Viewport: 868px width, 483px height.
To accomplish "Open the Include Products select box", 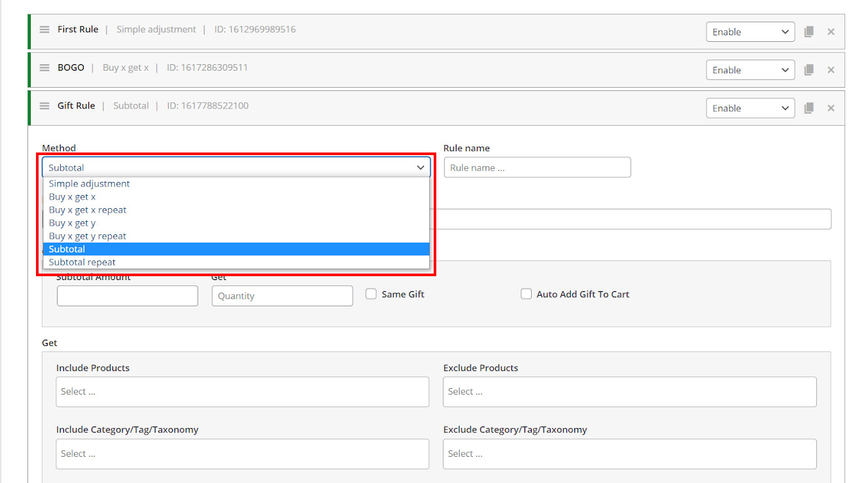I will coord(243,391).
